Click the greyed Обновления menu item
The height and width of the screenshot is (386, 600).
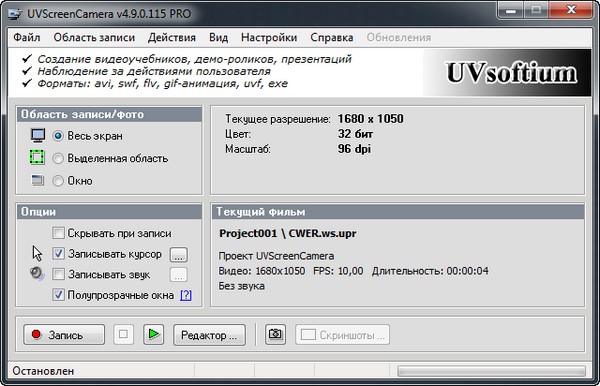[x=399, y=37]
